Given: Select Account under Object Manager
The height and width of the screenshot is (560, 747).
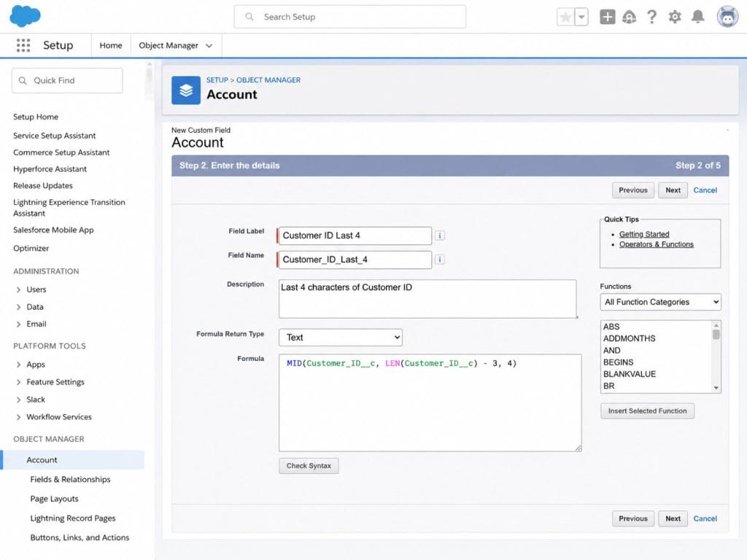Looking at the screenshot, I should [x=74, y=460].
